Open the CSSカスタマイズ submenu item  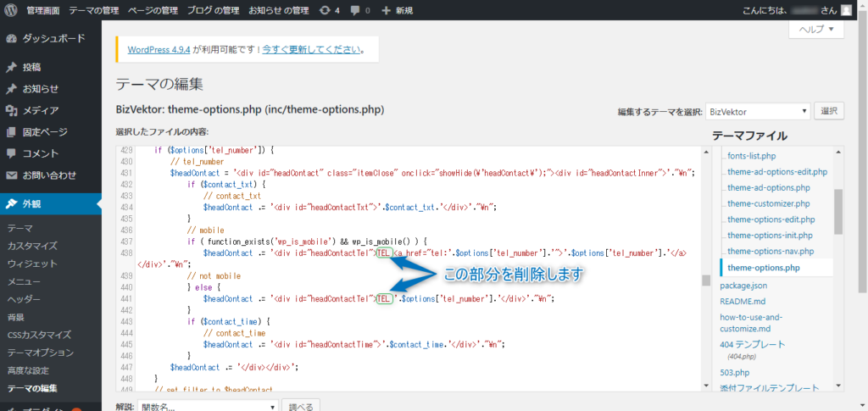coord(39,335)
